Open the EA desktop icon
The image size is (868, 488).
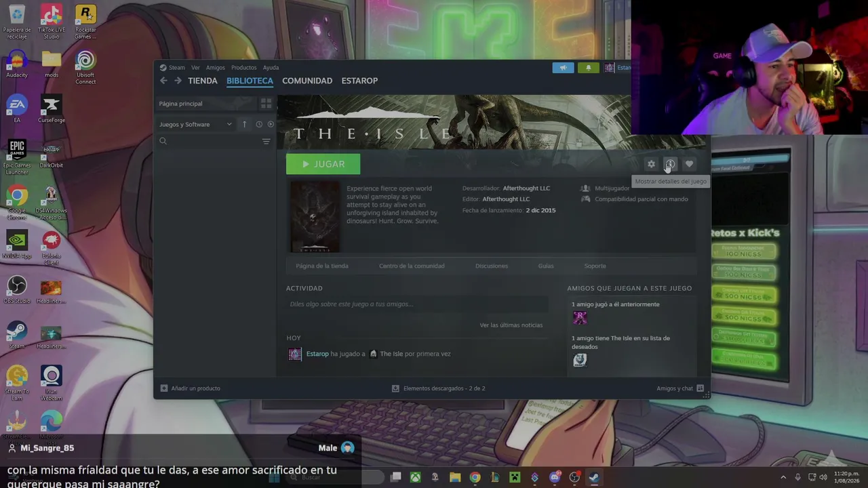coord(17,108)
